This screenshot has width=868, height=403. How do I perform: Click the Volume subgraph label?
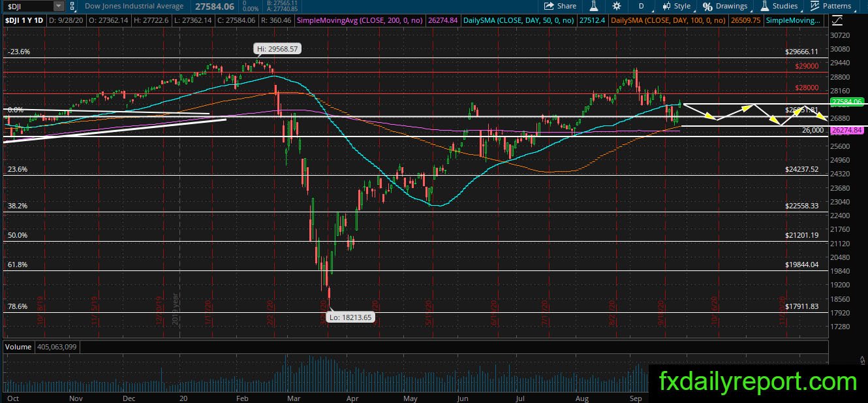17,347
